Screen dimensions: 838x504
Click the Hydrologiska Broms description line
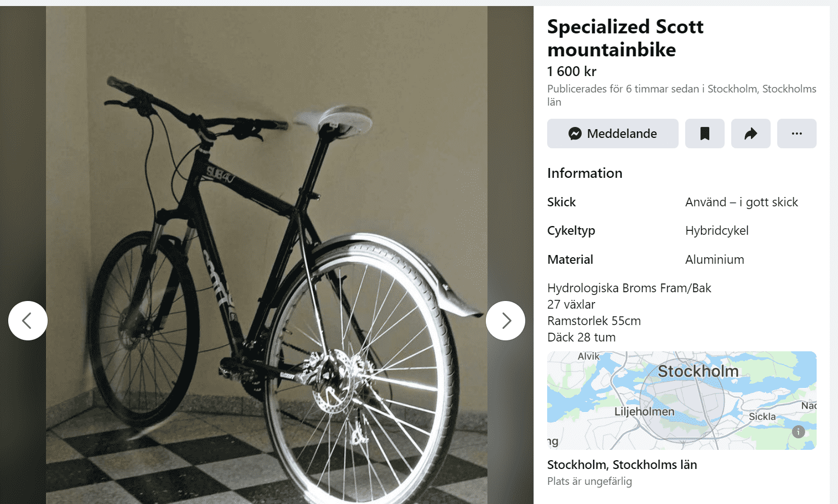pyautogui.click(x=629, y=288)
